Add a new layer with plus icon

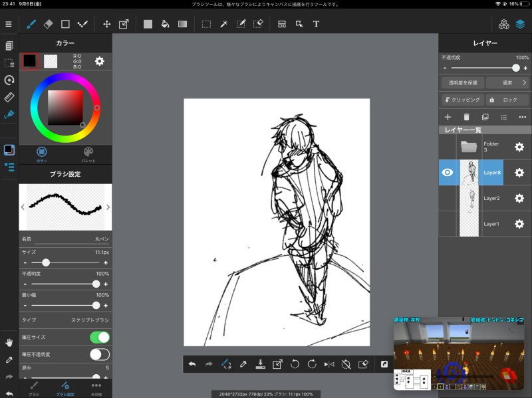click(448, 117)
